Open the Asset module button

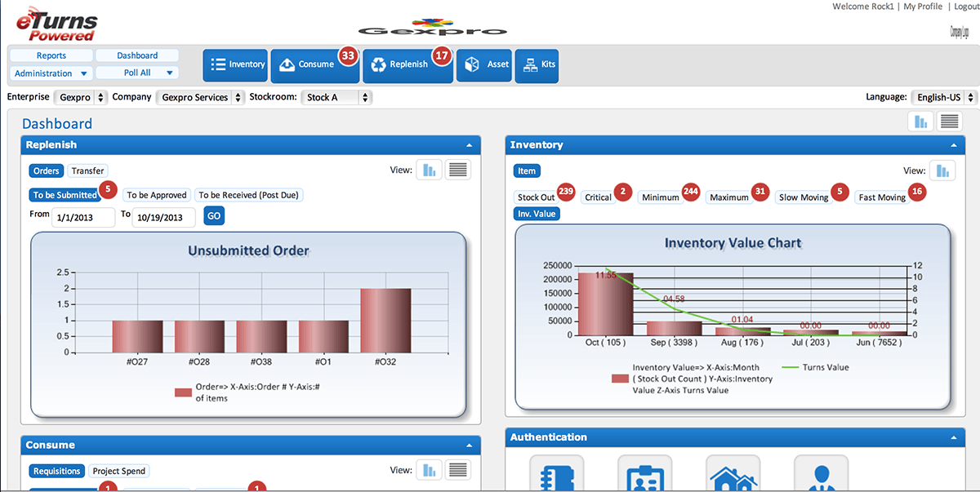(x=484, y=64)
